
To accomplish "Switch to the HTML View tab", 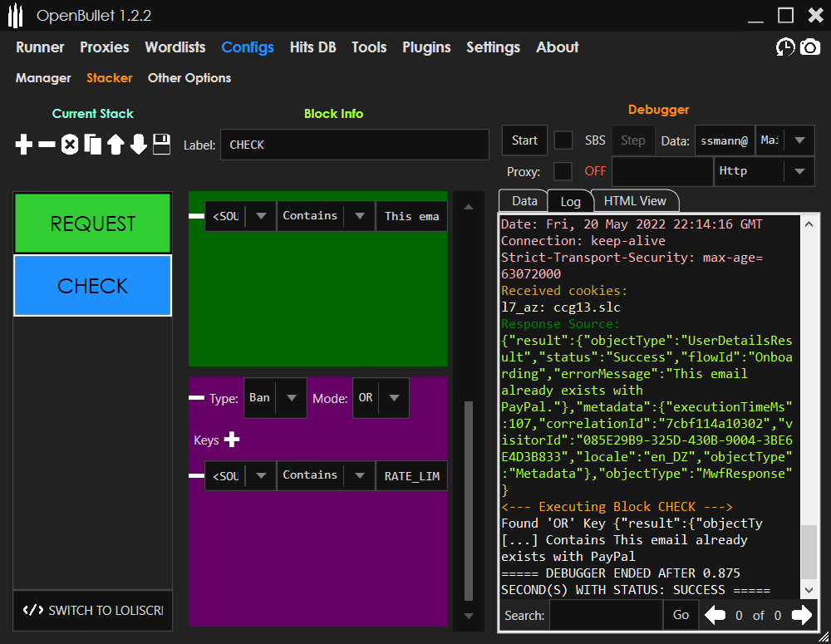I will [x=634, y=201].
